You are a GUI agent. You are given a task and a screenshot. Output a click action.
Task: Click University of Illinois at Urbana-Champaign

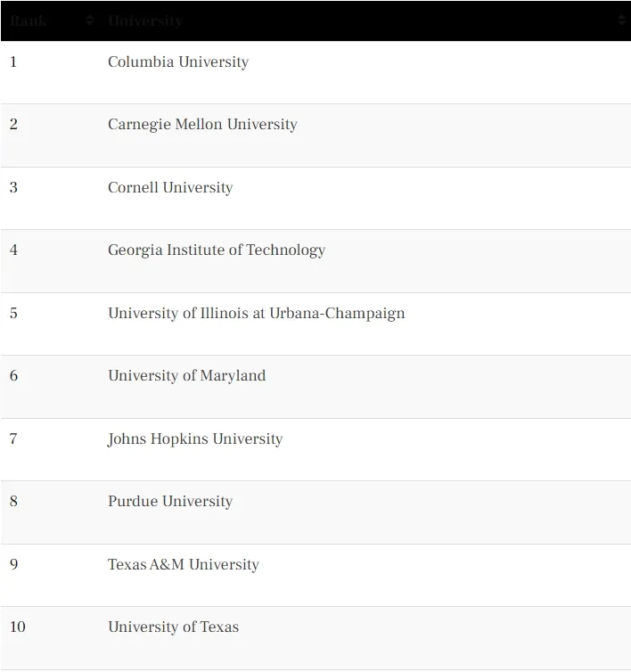(257, 313)
